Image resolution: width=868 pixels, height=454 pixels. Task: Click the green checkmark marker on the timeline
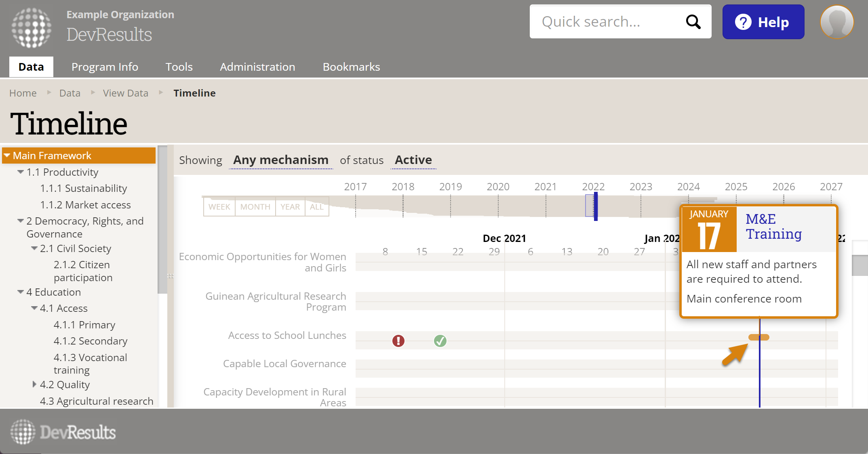pyautogui.click(x=440, y=341)
